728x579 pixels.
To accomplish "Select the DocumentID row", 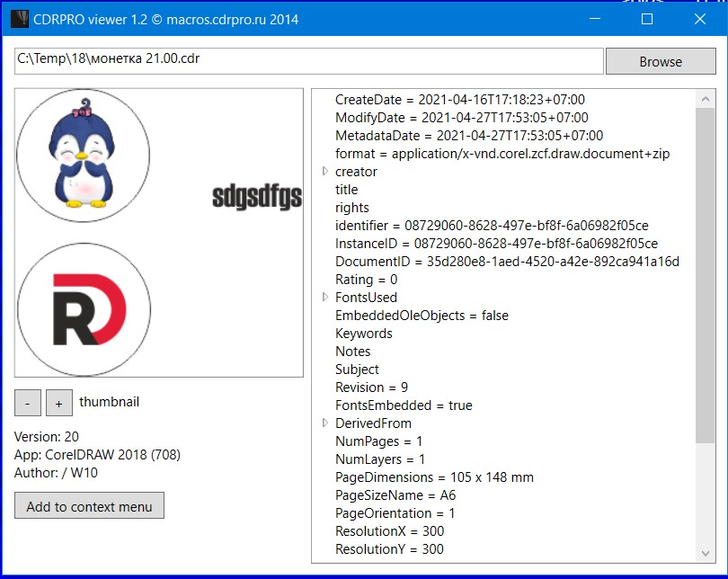I will (x=507, y=262).
